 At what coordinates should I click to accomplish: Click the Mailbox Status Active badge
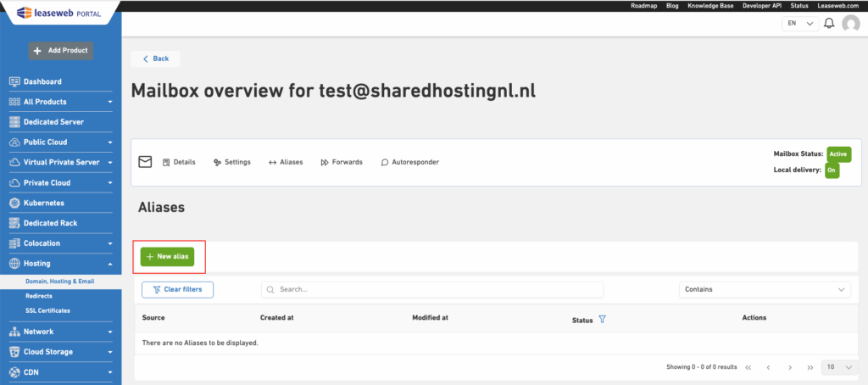coord(838,154)
